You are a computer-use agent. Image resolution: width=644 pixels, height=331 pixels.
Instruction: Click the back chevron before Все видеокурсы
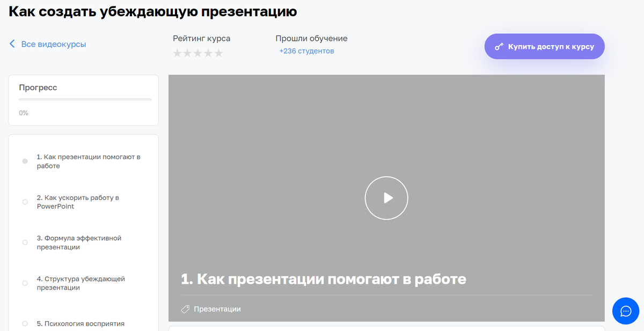click(12, 44)
